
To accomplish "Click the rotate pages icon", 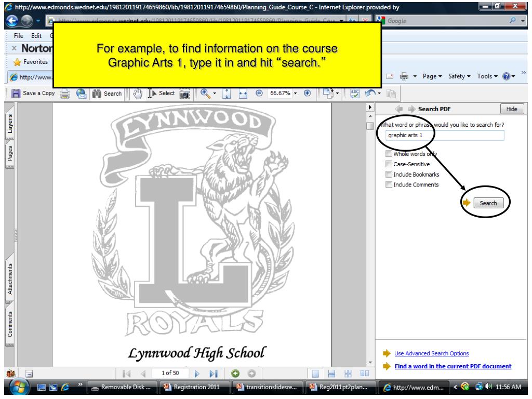I will tap(328, 94).
